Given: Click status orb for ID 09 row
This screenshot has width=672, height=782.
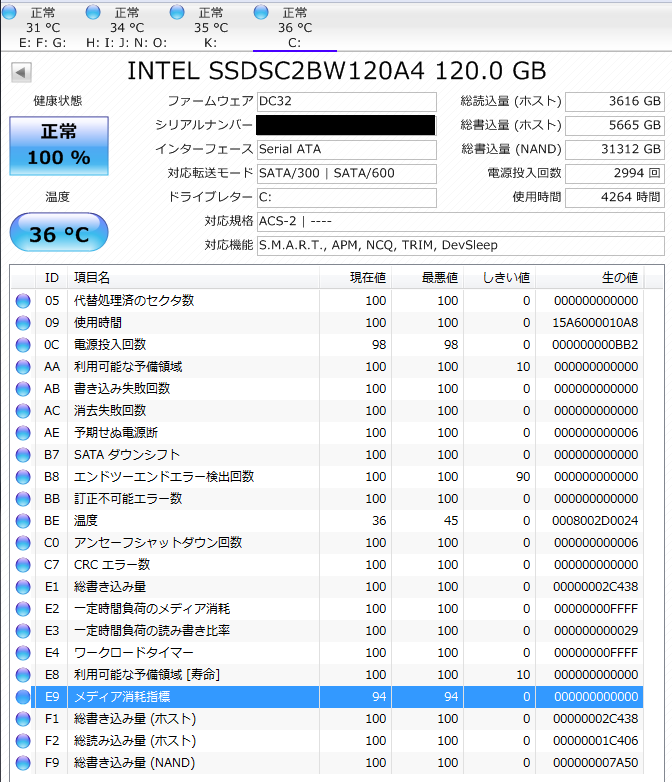Looking at the screenshot, I should [x=23, y=323].
